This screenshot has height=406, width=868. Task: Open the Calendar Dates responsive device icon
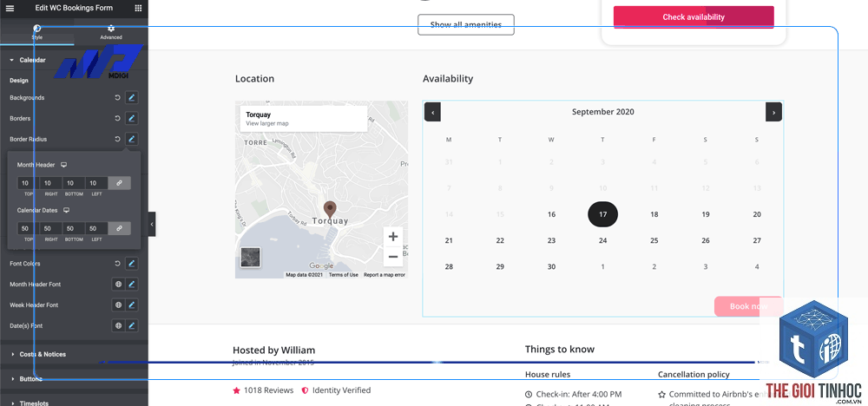pyautogui.click(x=67, y=210)
